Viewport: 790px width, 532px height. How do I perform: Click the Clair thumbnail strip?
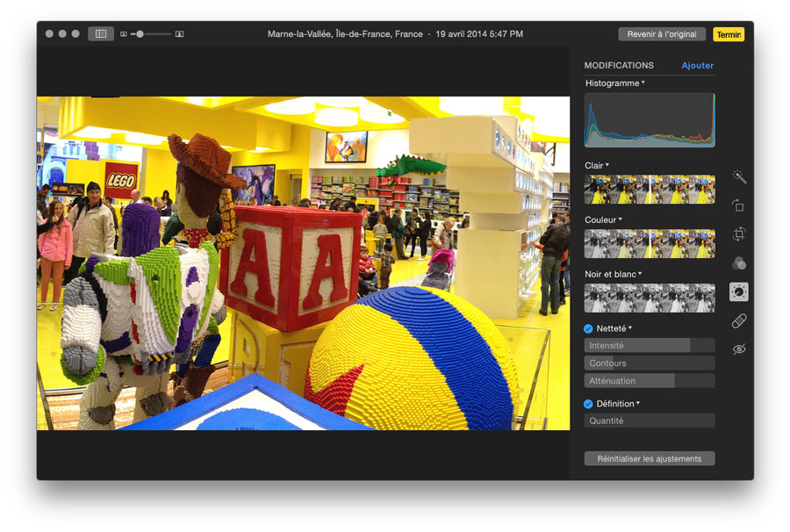[650, 190]
